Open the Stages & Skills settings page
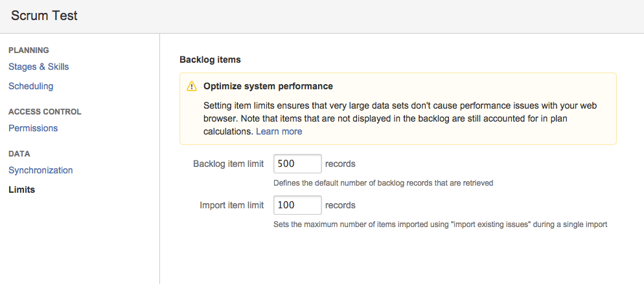The height and width of the screenshot is (284, 644). tap(39, 67)
